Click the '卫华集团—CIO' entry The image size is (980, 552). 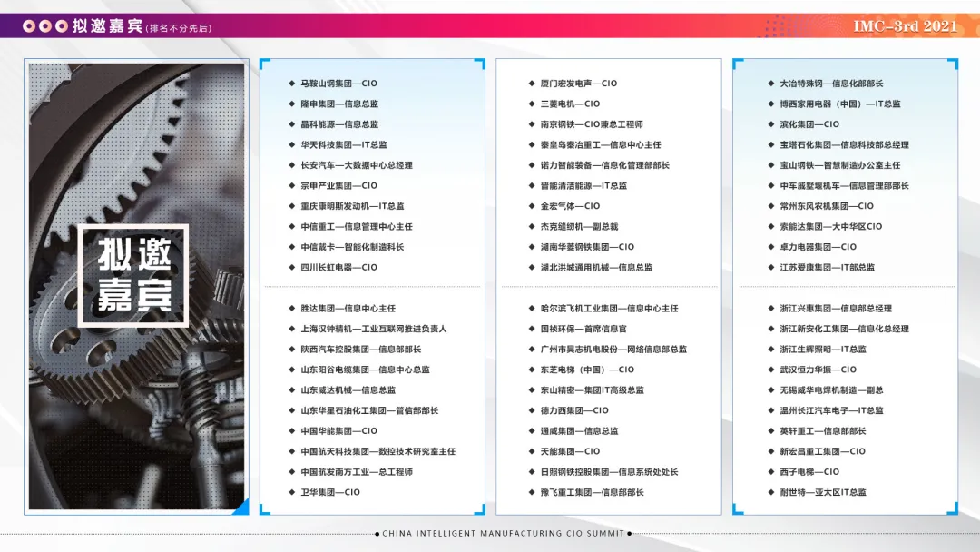pos(330,492)
